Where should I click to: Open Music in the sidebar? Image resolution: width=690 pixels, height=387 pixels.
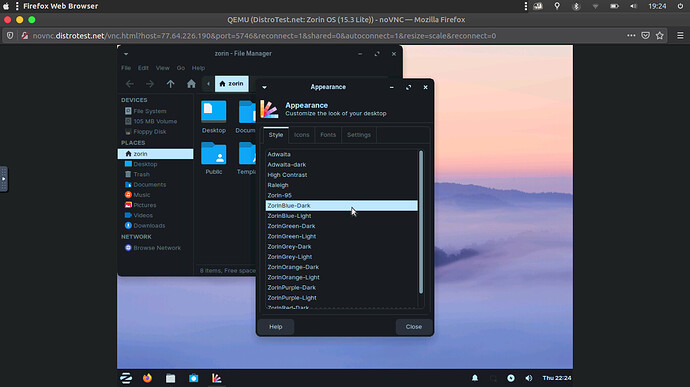tap(155, 195)
